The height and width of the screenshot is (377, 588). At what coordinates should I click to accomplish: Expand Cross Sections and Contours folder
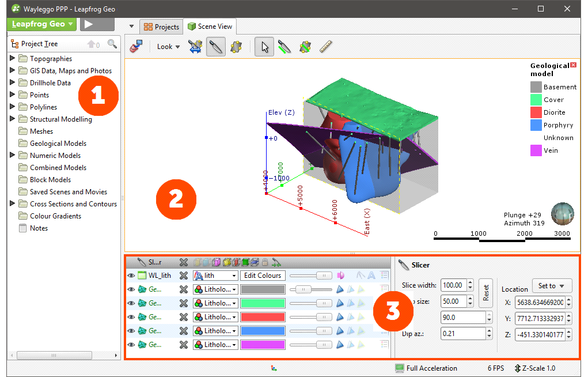12,203
